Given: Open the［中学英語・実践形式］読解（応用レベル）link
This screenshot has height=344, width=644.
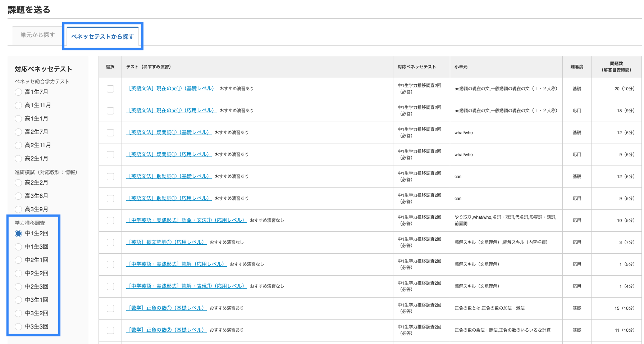Looking at the screenshot, I should pos(177,264).
